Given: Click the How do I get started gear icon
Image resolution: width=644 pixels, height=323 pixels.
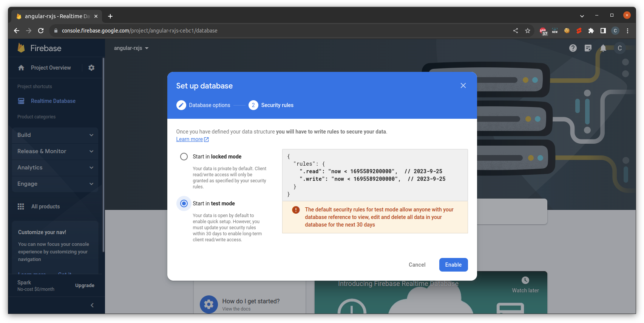Looking at the screenshot, I should point(209,304).
